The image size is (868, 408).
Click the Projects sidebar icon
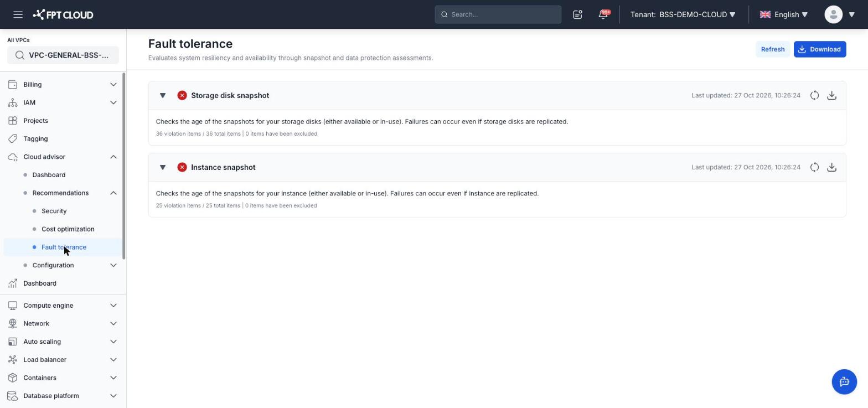[x=13, y=121]
